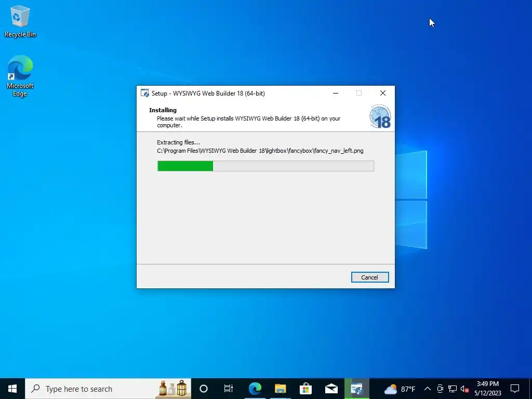The width and height of the screenshot is (532, 399).
Task: Cancel the WYSIWYG Web Builder installation
Action: click(370, 277)
